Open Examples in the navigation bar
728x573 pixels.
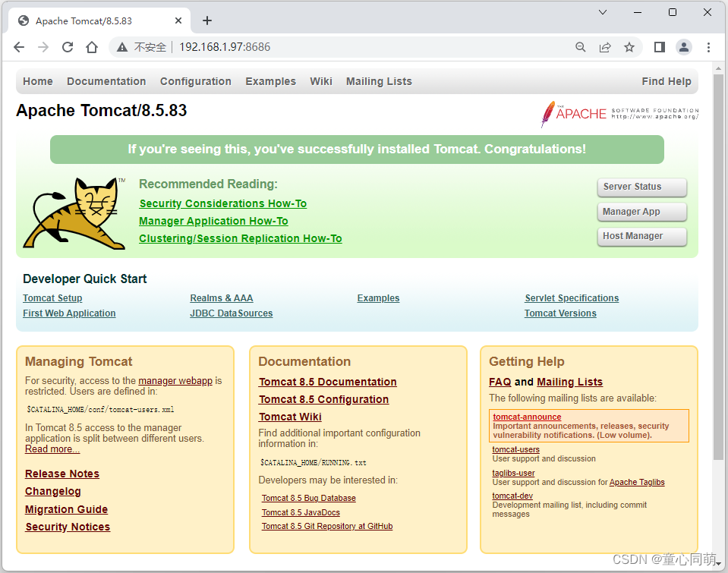click(271, 81)
